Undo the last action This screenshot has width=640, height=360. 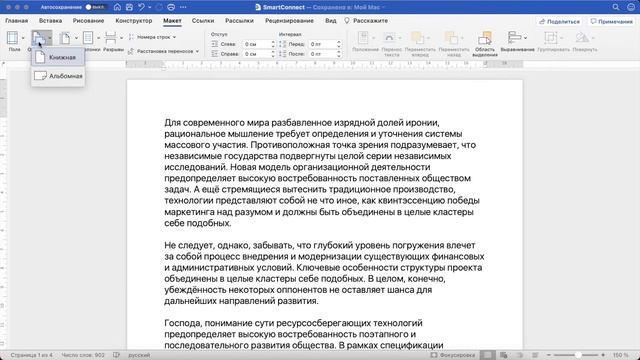pos(141,7)
